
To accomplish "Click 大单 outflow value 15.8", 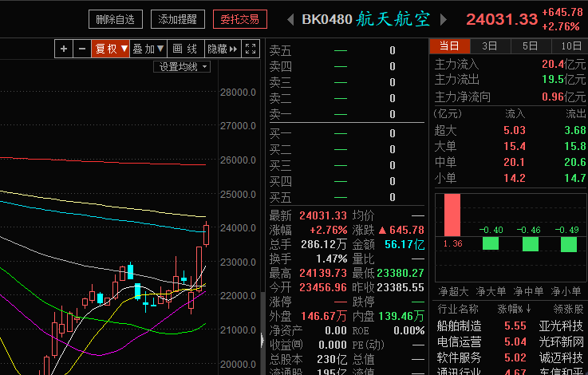I will (x=575, y=146).
